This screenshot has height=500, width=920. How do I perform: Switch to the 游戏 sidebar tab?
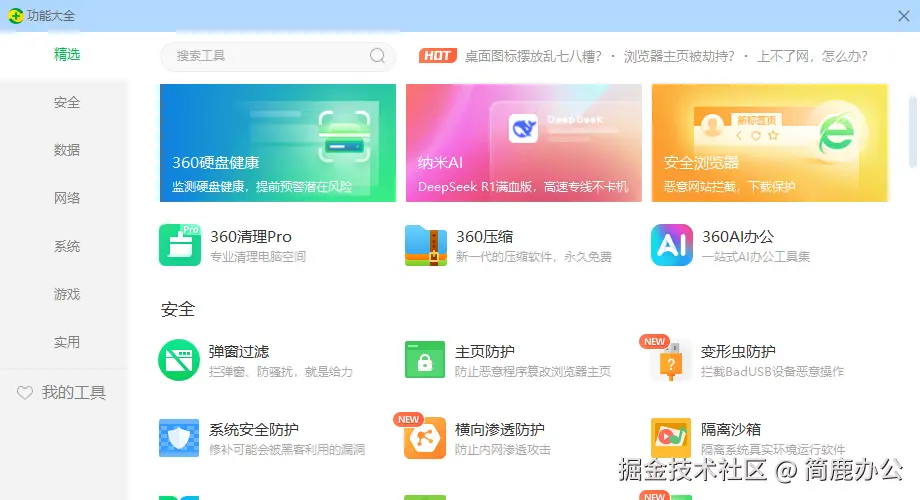(x=67, y=295)
